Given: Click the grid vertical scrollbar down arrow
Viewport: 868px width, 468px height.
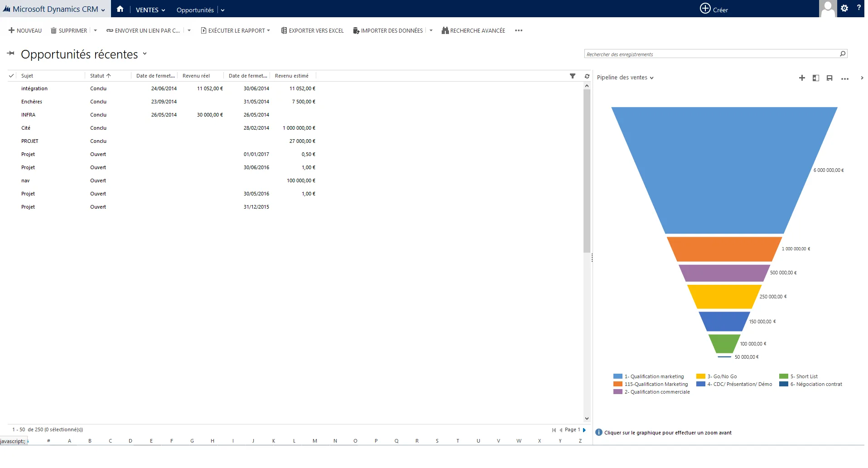Looking at the screenshot, I should pos(587,418).
